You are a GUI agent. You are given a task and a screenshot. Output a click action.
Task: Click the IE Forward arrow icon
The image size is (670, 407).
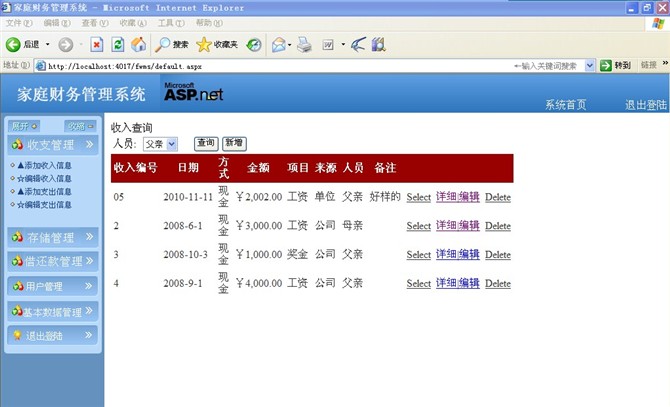(65, 44)
